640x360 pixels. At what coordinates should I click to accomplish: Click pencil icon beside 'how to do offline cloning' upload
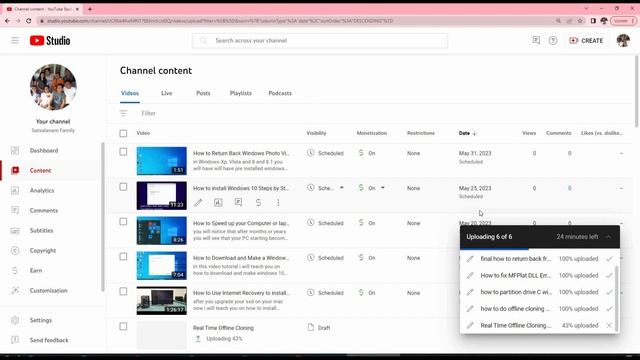[470, 309]
